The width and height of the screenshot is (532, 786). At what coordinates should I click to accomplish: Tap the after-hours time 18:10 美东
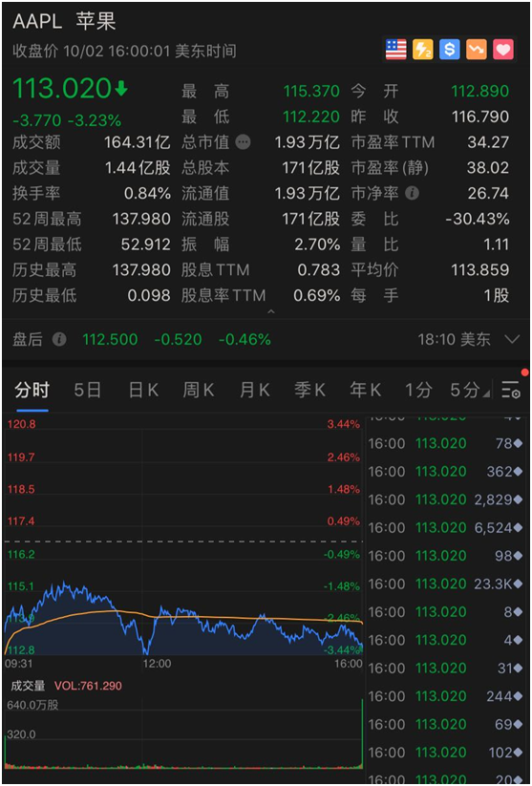pos(455,339)
